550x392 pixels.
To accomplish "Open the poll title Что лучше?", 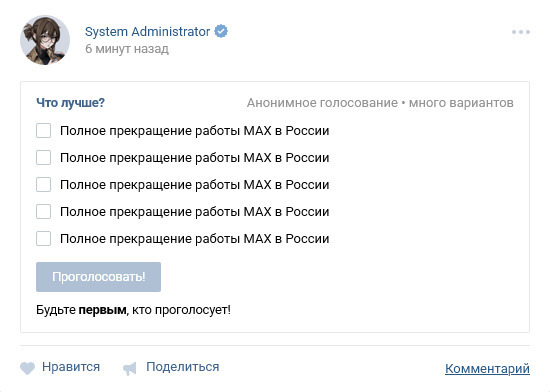I will 71,103.
